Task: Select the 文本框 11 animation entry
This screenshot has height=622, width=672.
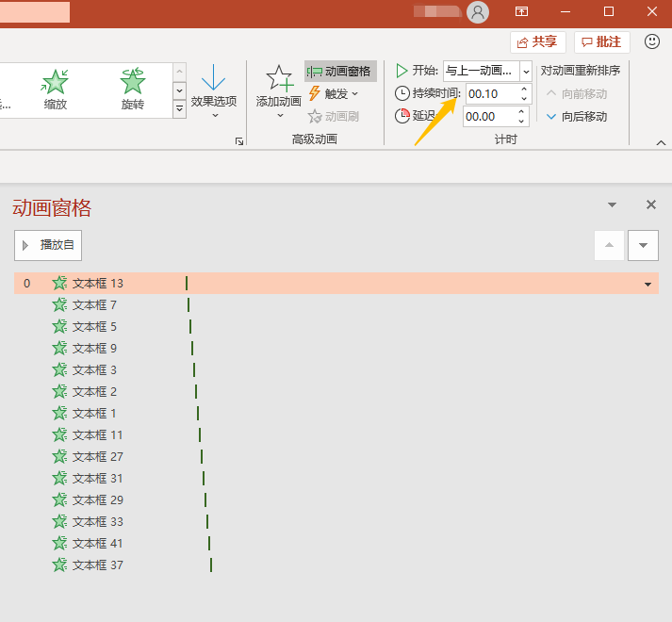Action: [x=336, y=435]
